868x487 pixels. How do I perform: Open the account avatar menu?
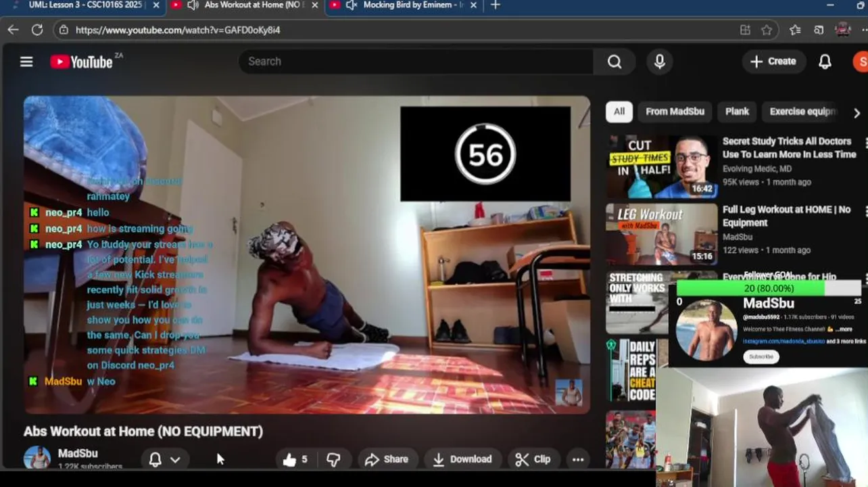coord(860,62)
